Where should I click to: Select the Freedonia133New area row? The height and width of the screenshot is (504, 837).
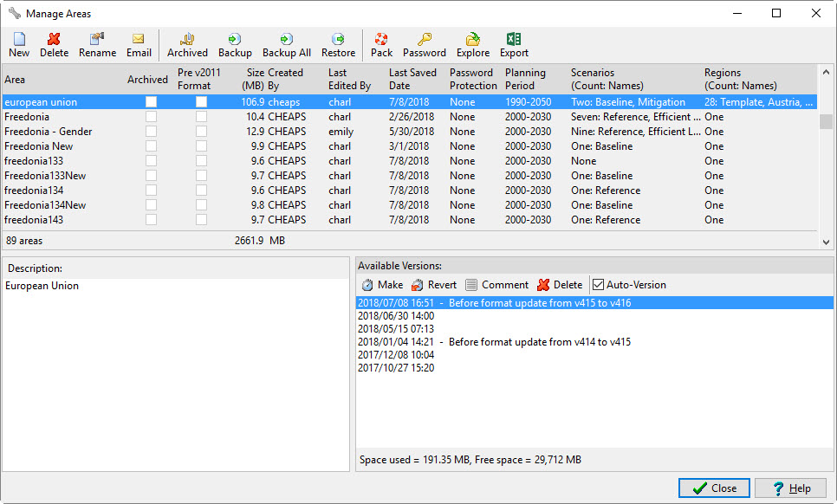coord(410,176)
